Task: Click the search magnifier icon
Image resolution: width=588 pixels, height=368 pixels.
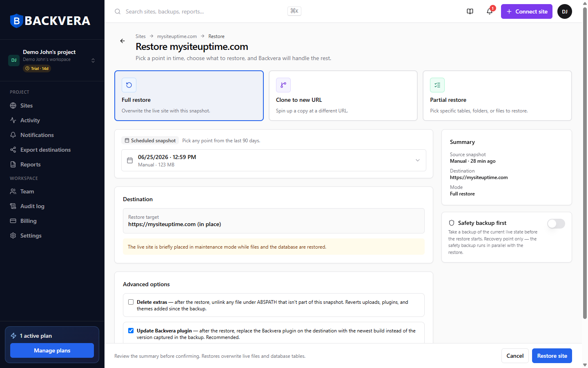Action: pos(118,11)
